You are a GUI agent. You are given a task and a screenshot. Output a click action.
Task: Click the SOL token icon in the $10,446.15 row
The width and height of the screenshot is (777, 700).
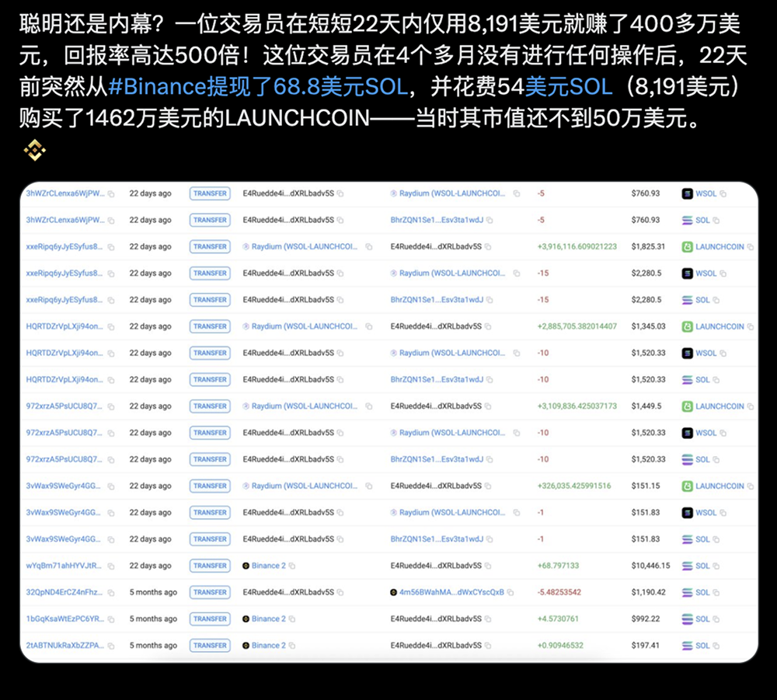(688, 566)
